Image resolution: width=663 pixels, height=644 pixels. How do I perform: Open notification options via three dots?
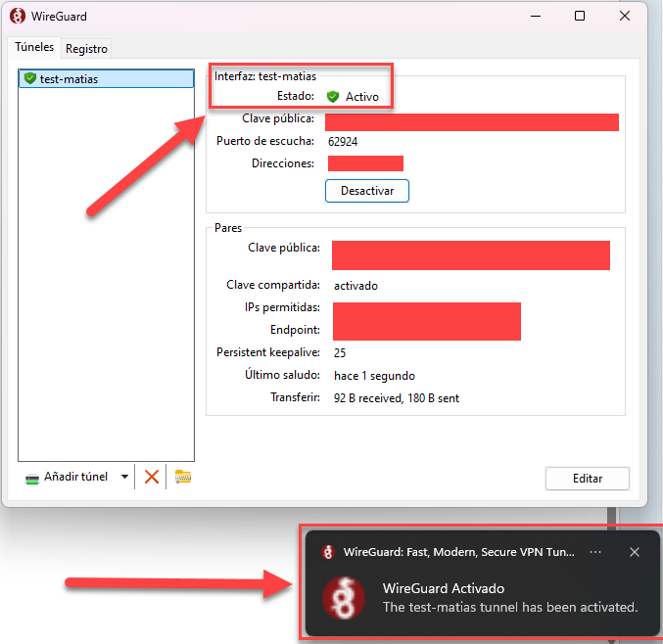click(x=595, y=552)
